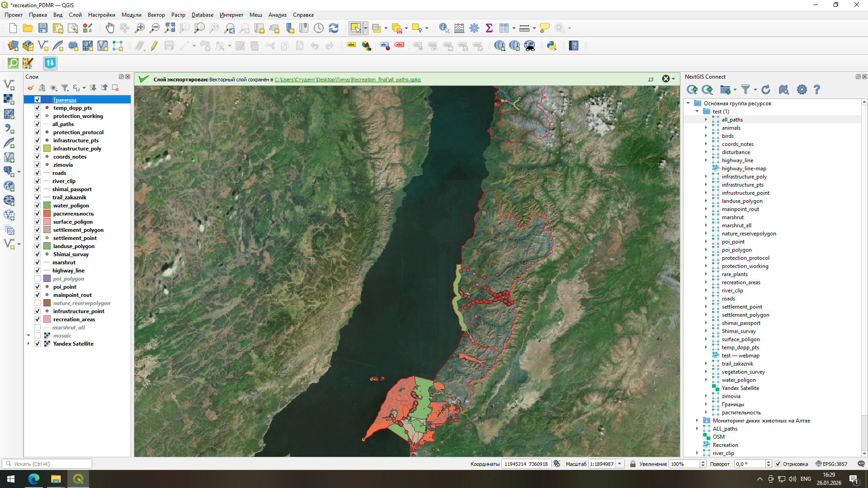Open the Field Calculator sigma icon
The image size is (868, 488).
click(489, 28)
